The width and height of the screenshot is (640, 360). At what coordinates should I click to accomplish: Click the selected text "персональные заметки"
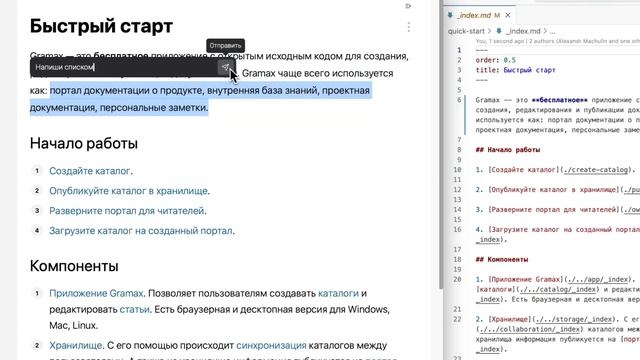[153, 108]
